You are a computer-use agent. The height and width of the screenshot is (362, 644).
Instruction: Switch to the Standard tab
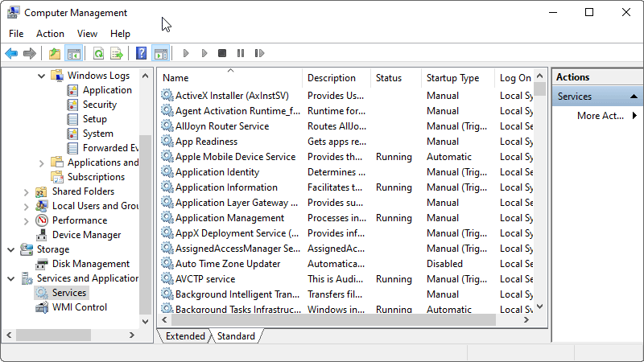point(236,336)
